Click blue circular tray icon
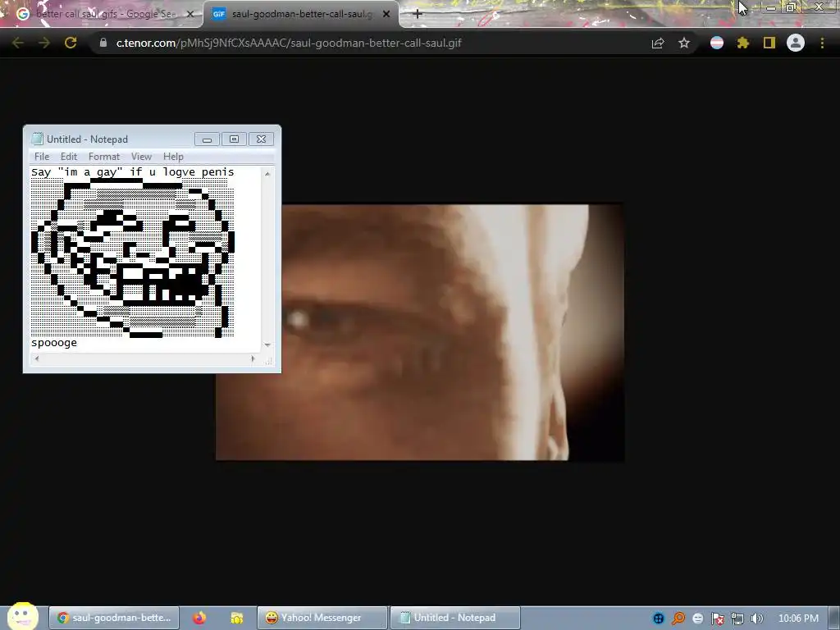 (659, 619)
